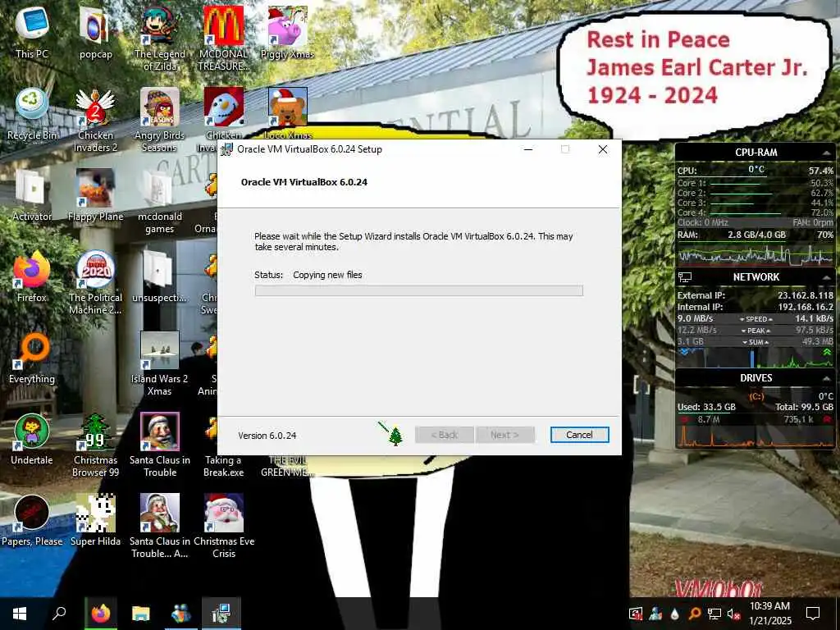
Task: Click the water drop tray icon
Action: pyautogui.click(x=675, y=614)
